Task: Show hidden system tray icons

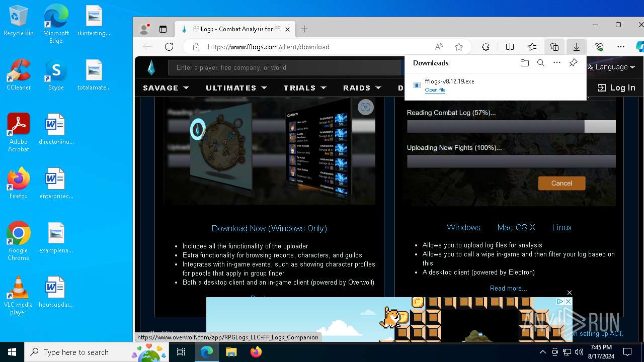Action: 542,352
